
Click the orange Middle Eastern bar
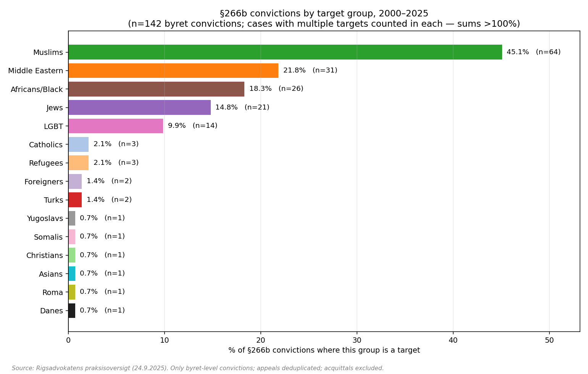point(173,71)
